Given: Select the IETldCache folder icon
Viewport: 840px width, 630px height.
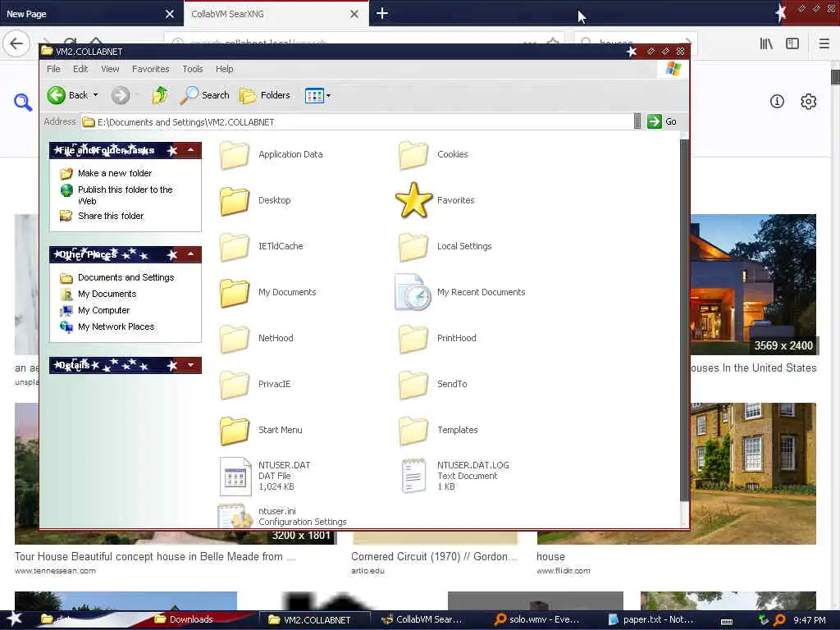Looking at the screenshot, I should (x=235, y=247).
